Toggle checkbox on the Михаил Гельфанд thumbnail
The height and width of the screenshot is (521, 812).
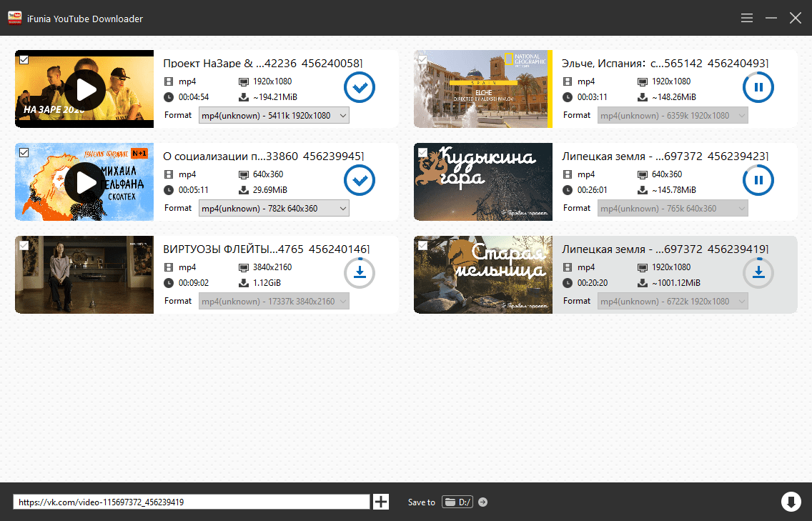pyautogui.click(x=24, y=152)
